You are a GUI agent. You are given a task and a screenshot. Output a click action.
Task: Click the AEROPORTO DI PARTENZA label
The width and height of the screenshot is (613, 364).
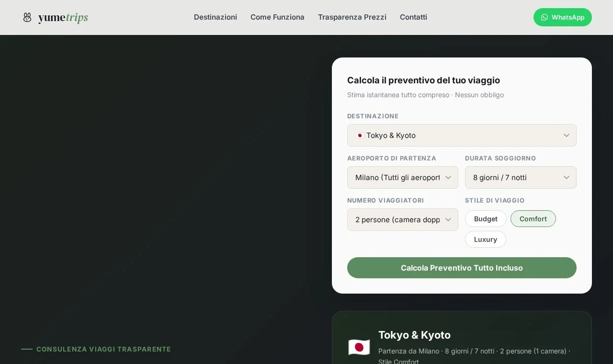click(x=392, y=159)
